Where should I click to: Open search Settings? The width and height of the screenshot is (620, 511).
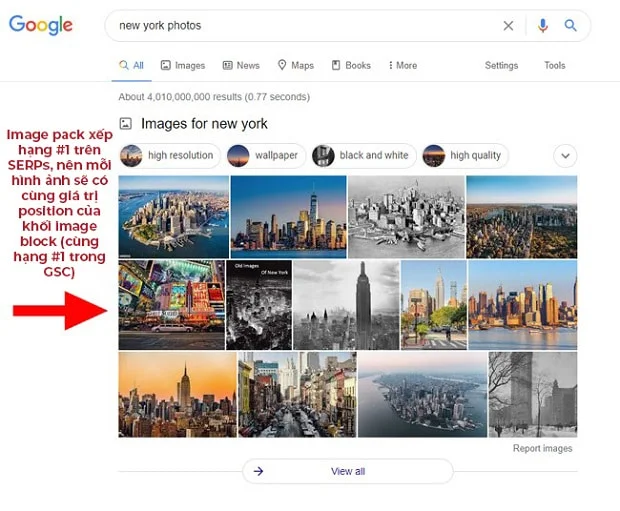(501, 65)
